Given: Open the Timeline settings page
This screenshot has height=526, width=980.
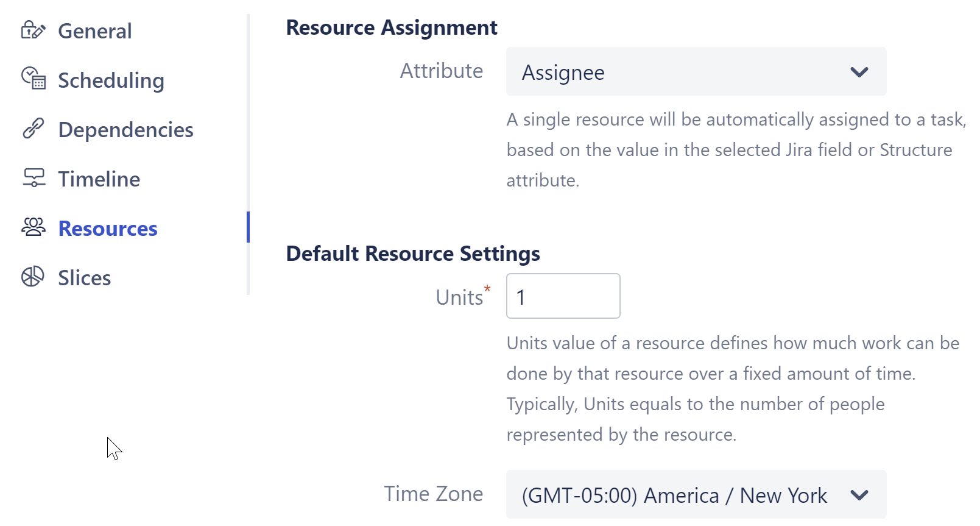Looking at the screenshot, I should pyautogui.click(x=99, y=179).
